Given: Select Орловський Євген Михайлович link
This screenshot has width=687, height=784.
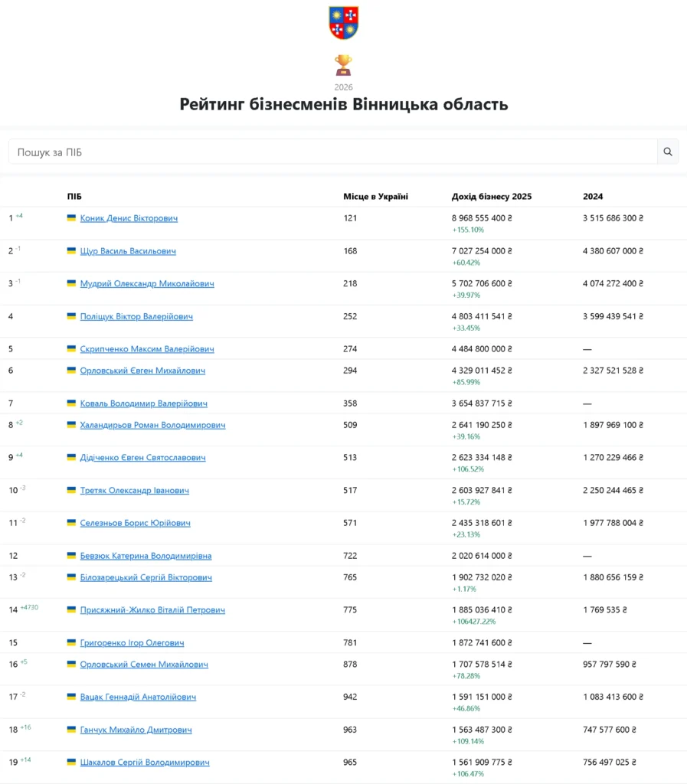Looking at the screenshot, I should tap(142, 371).
